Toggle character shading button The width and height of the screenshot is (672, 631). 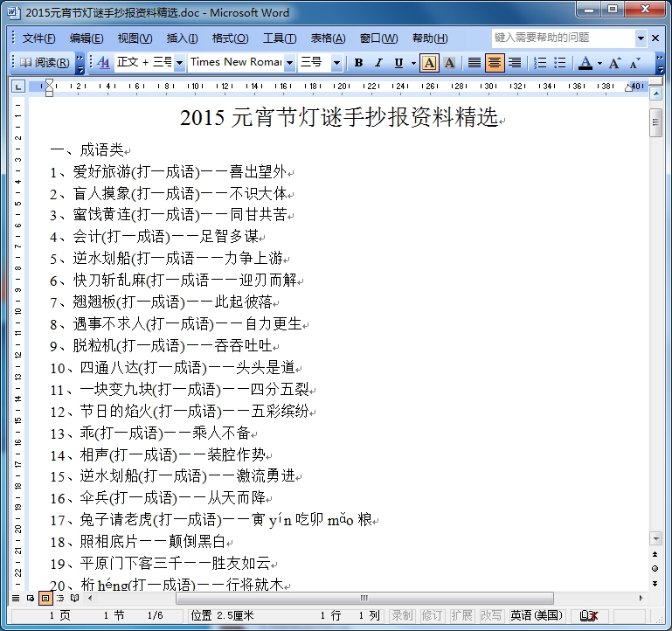coord(449,63)
